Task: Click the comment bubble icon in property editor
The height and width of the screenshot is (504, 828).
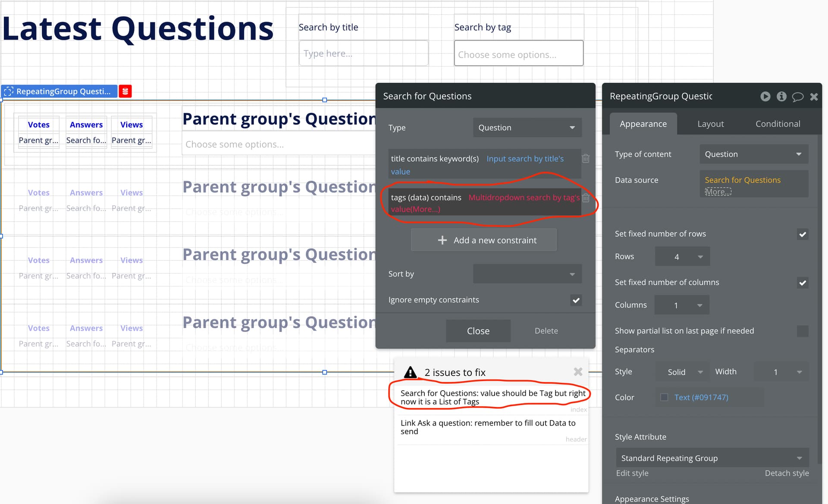Action: (797, 97)
